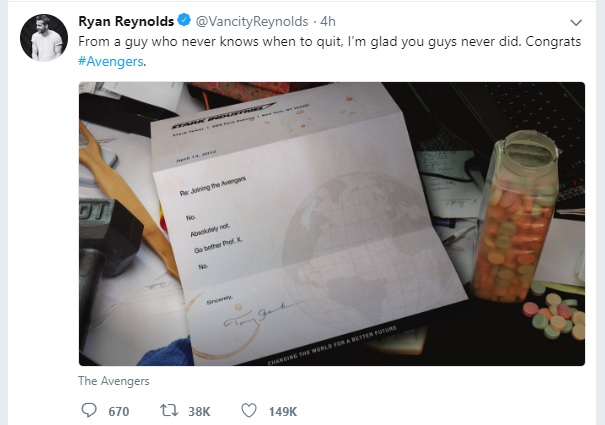Screen dimensions: 605x425
Task: Like the tweet with the heart icon
Action: tap(248, 410)
